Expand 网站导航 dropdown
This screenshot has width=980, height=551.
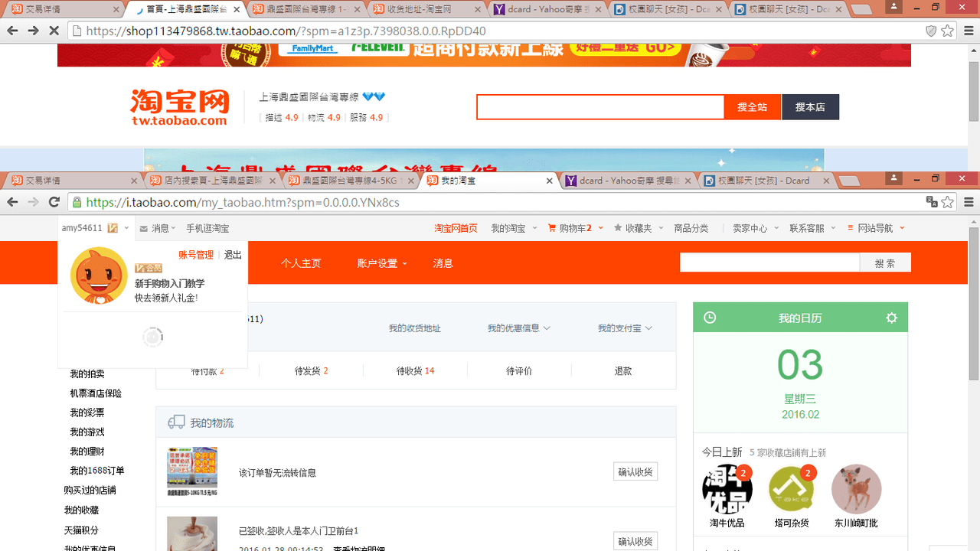tap(902, 228)
